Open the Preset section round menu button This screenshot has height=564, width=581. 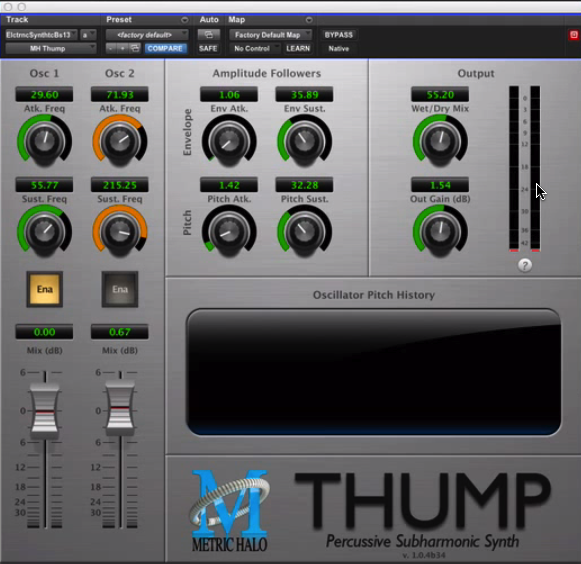coord(184,20)
